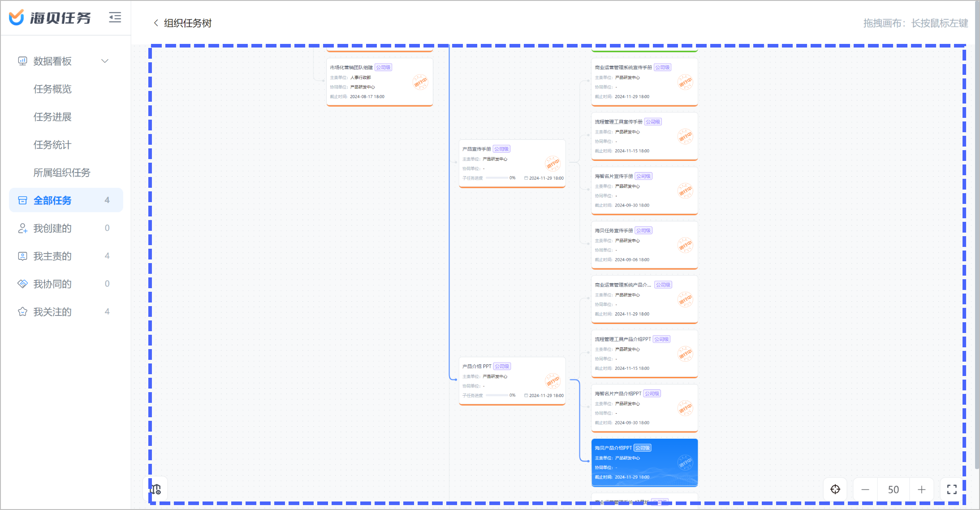Click 进行中 stamp on 产品介绍 PPT card
Screen dimensions: 980x510
pos(553,381)
